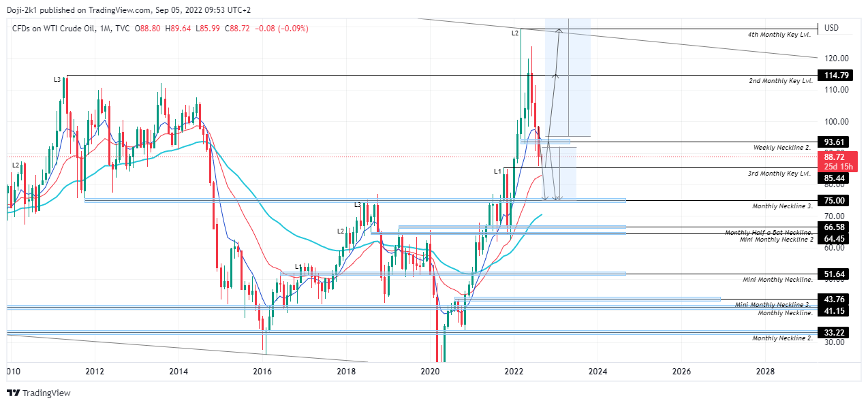This screenshot has height=405, width=868.
Task: Click the 85.44 price label
Action: (x=835, y=178)
